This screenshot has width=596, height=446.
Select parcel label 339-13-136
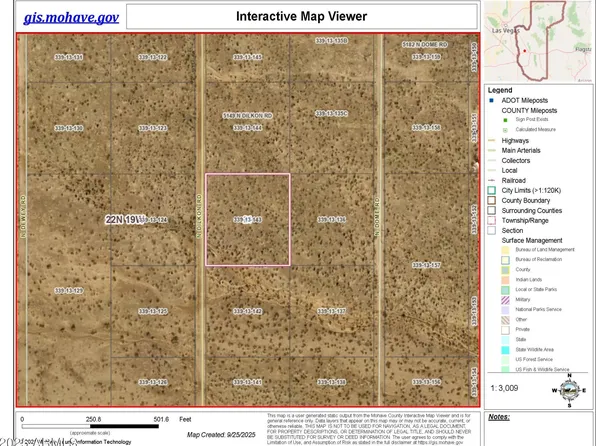(x=331, y=219)
